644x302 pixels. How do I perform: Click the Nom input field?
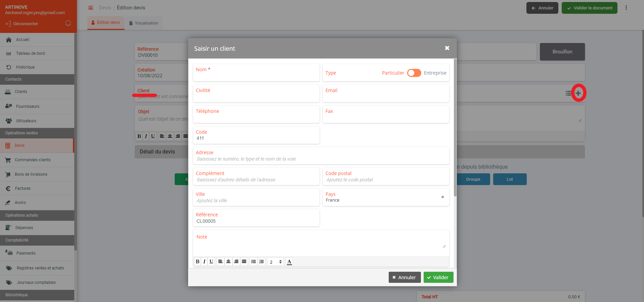point(256,75)
